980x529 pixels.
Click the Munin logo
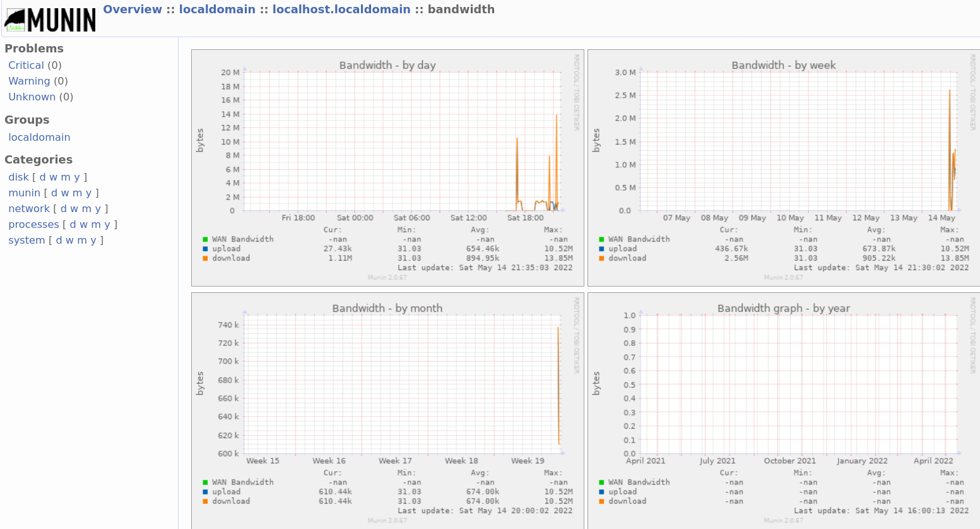tap(50, 18)
